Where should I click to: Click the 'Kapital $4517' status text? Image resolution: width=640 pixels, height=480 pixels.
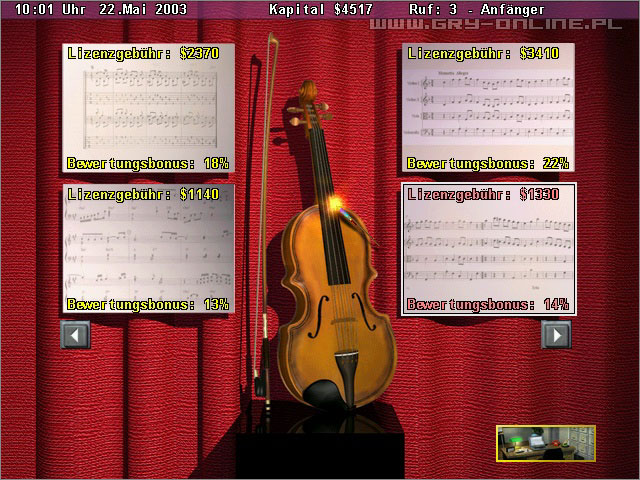click(321, 9)
